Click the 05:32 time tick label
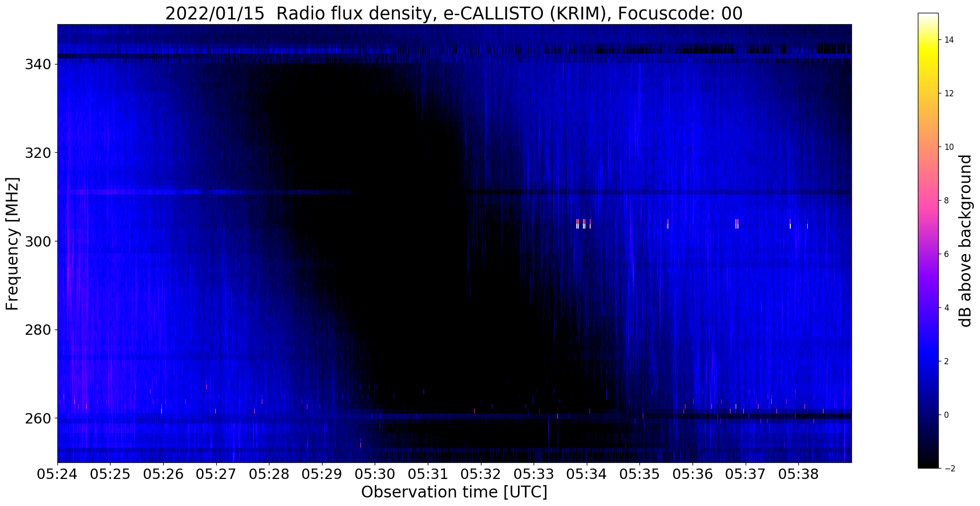 pyautogui.click(x=481, y=474)
